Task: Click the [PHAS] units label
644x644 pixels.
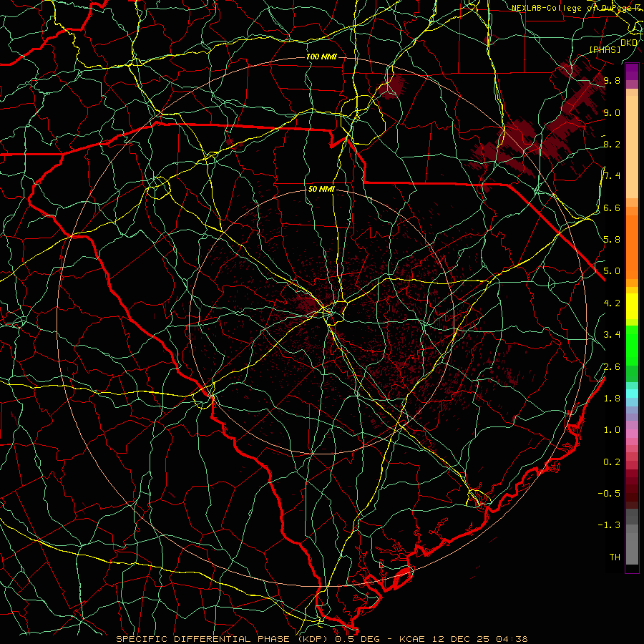Action: tap(605, 49)
